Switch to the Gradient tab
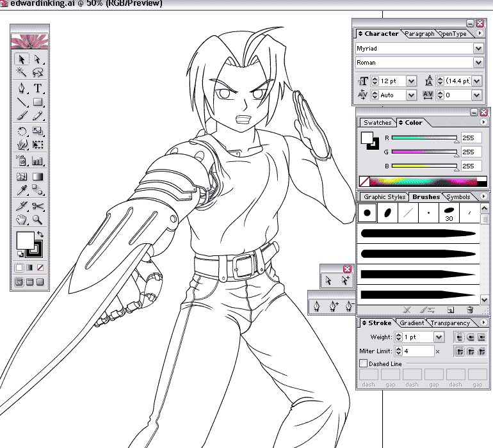The height and width of the screenshot is (448, 493). point(412,323)
